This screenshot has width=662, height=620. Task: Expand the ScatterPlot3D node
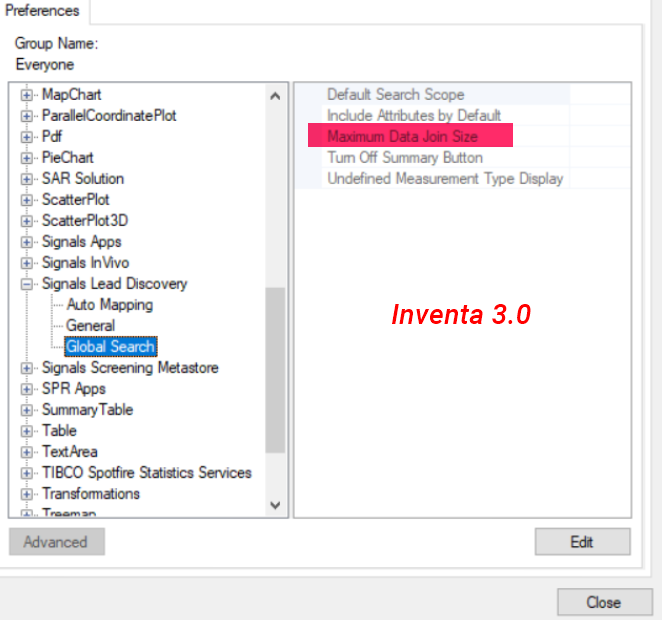(26, 221)
